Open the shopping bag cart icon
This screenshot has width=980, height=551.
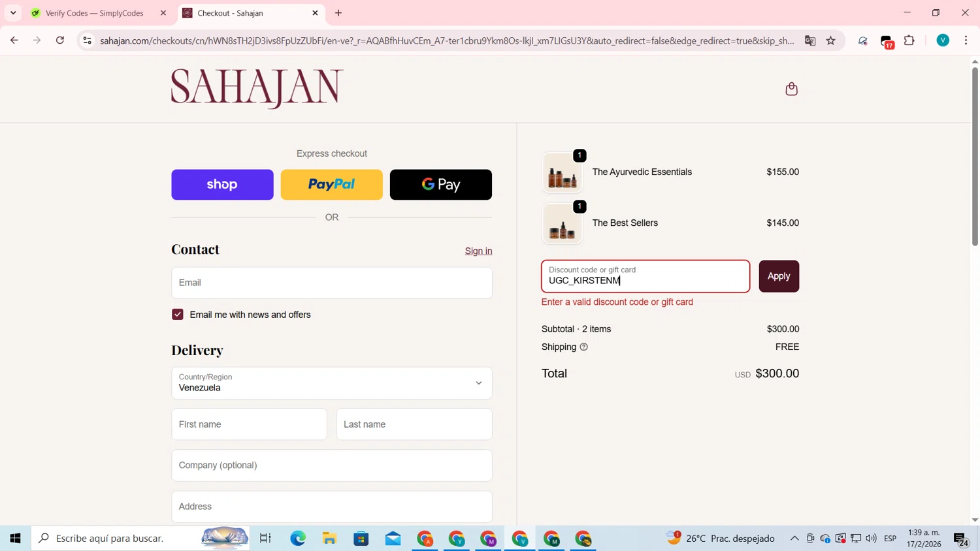(791, 89)
